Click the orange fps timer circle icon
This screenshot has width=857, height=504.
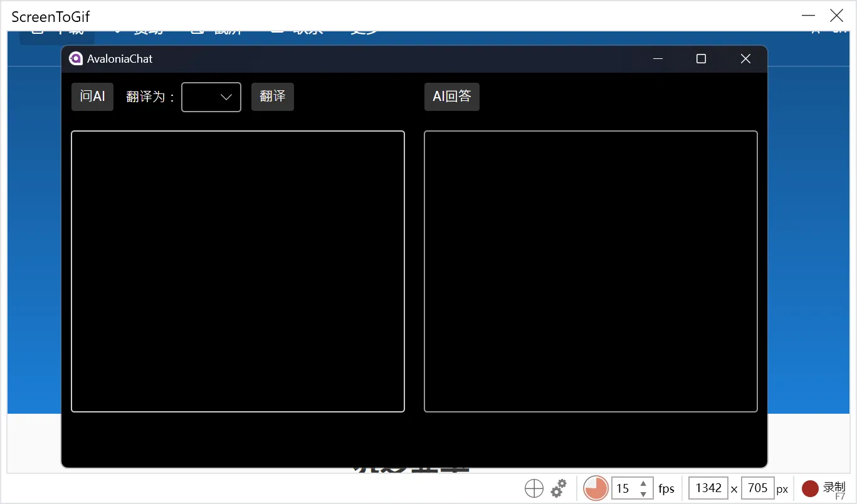(x=595, y=488)
